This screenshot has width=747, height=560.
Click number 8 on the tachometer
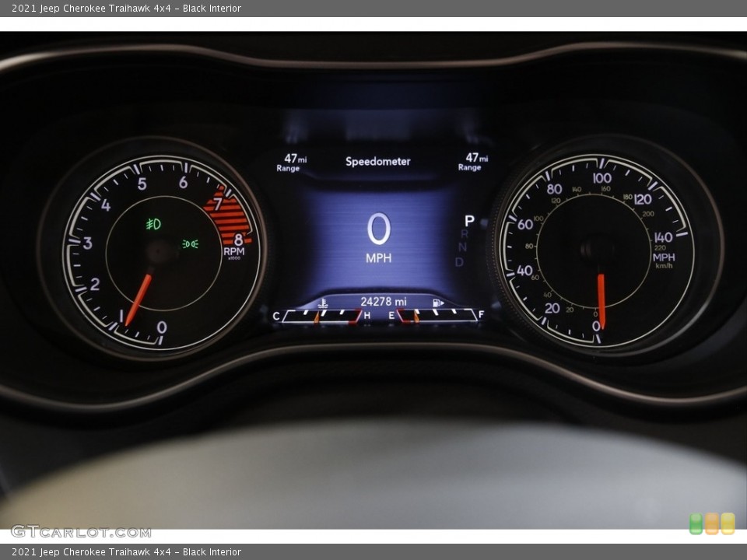(238, 239)
